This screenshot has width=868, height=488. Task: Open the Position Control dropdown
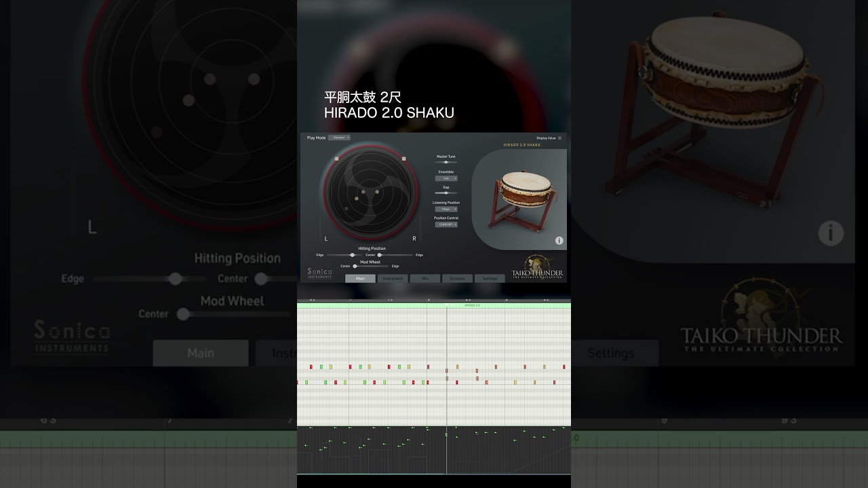tap(446, 224)
